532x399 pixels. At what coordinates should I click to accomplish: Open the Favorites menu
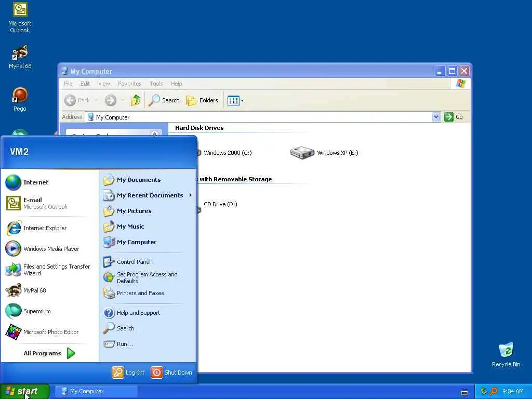tap(129, 84)
